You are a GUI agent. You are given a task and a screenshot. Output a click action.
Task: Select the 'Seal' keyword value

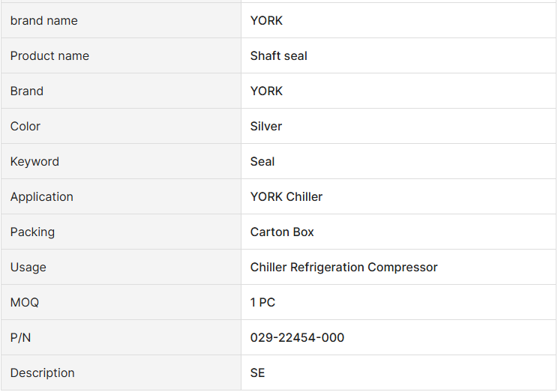[x=262, y=162]
